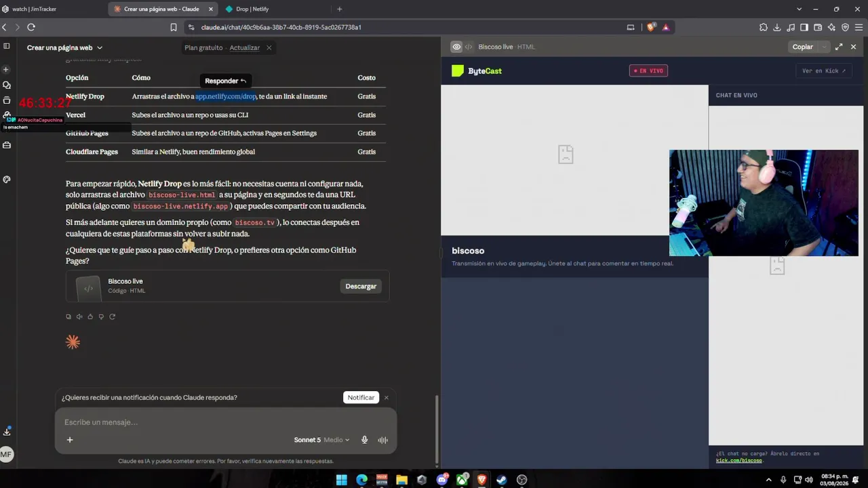Click the Descargar button for Biscoso live
868x488 pixels.
[x=361, y=286]
